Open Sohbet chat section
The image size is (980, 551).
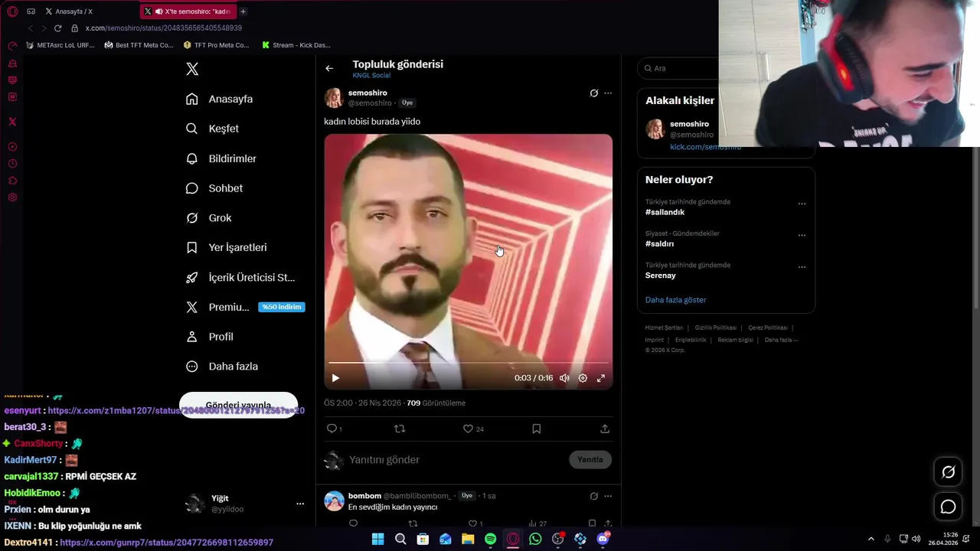(x=214, y=188)
